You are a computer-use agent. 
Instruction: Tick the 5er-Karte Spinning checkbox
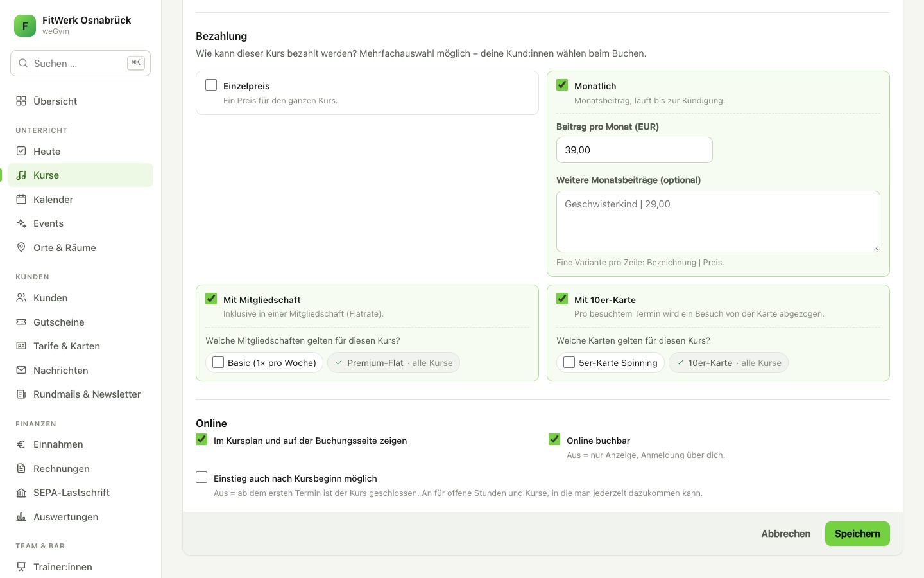click(569, 362)
